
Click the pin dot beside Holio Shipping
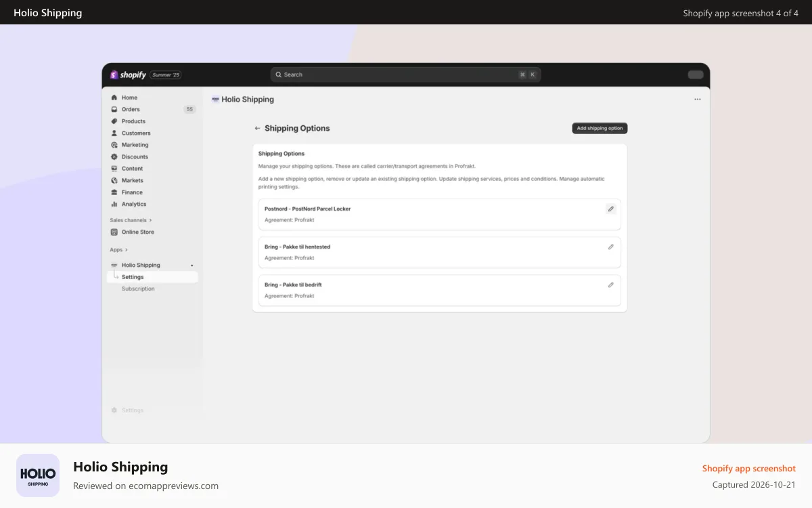point(192,266)
